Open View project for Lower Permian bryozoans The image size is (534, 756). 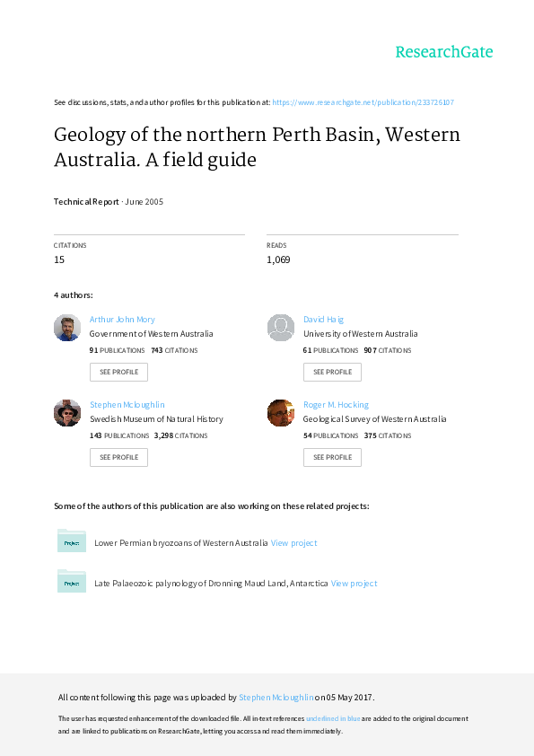[x=293, y=542]
